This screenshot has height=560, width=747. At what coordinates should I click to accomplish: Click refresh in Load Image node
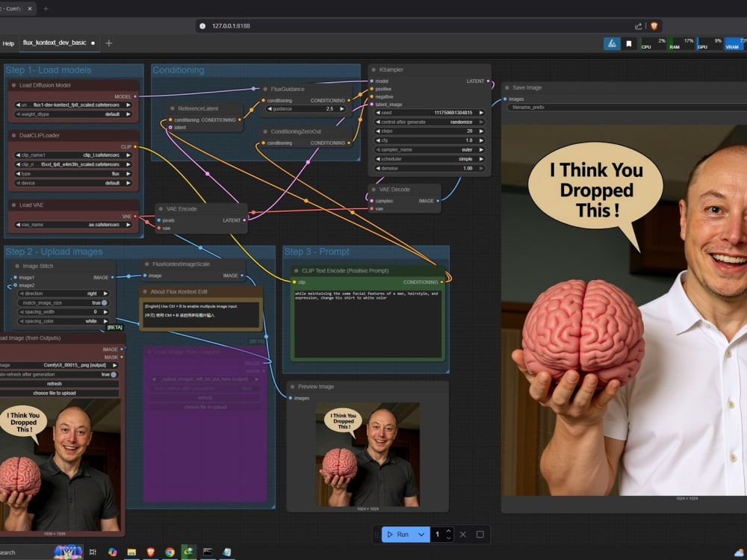click(55, 384)
